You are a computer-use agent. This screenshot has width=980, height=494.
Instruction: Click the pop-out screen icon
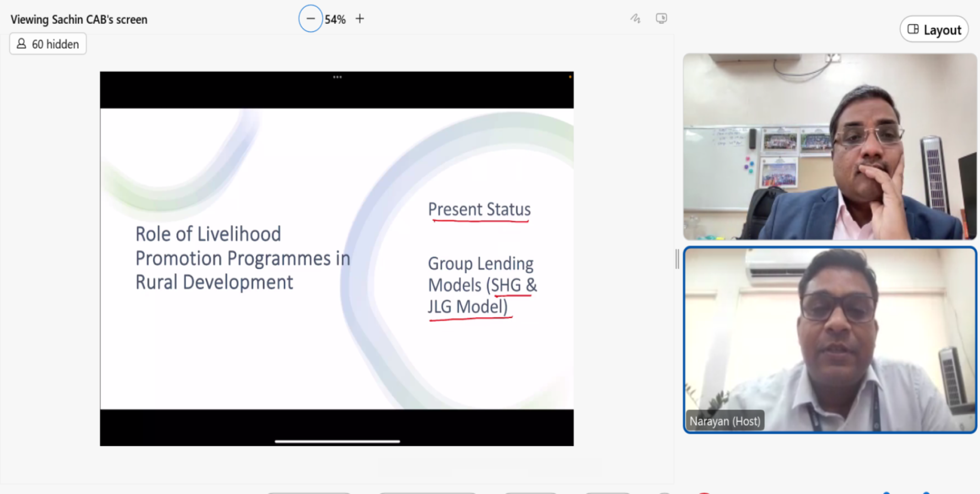point(661,19)
